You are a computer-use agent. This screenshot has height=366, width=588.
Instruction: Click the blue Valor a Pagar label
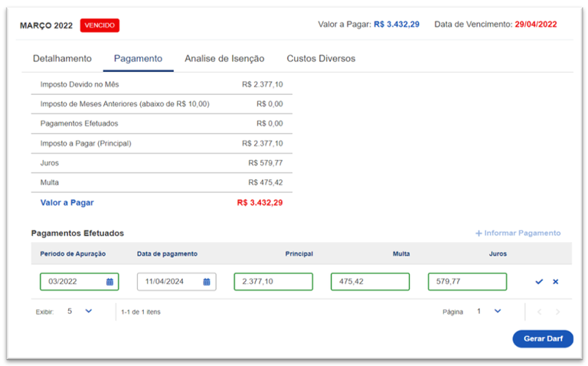[67, 203]
